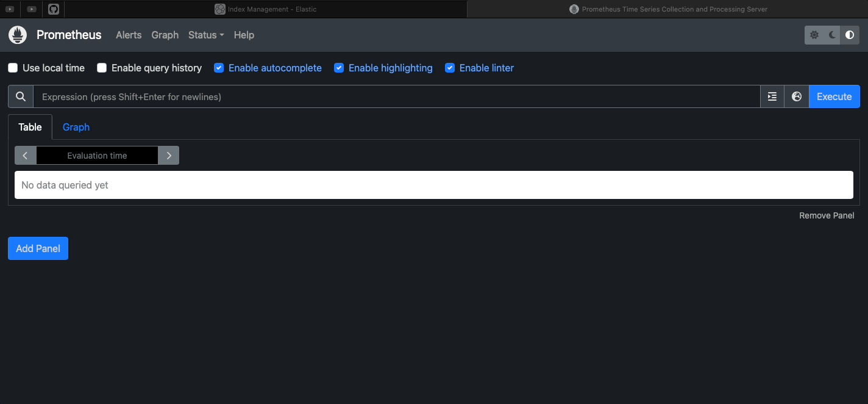Step evaluation time forward with right chevron

click(x=169, y=156)
